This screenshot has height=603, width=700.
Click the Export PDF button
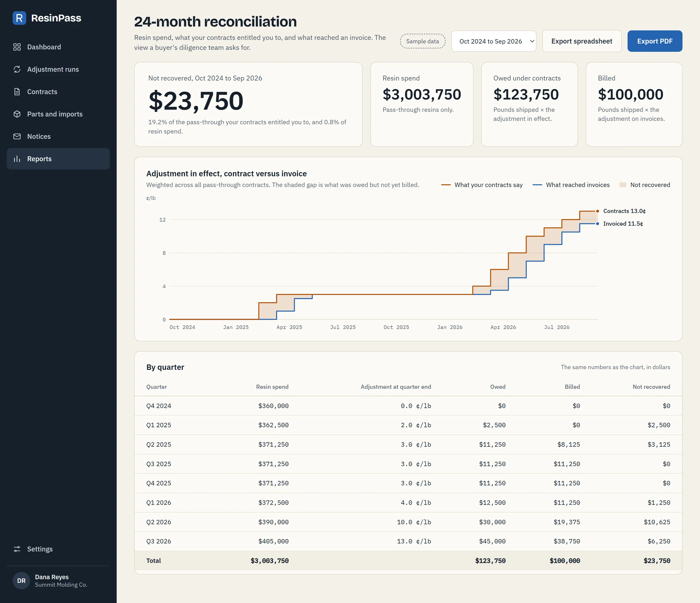(655, 41)
